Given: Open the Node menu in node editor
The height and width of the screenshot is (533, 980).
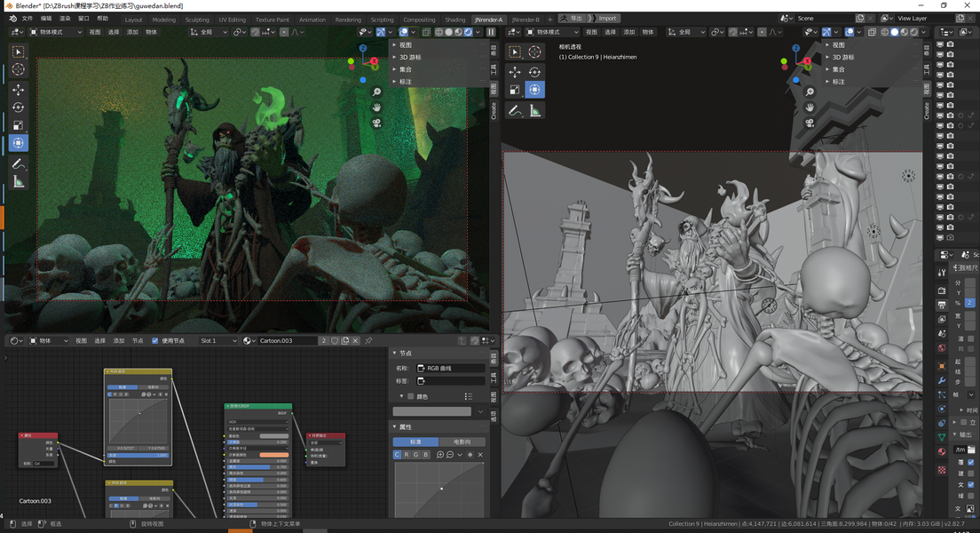Looking at the screenshot, I should [x=138, y=341].
